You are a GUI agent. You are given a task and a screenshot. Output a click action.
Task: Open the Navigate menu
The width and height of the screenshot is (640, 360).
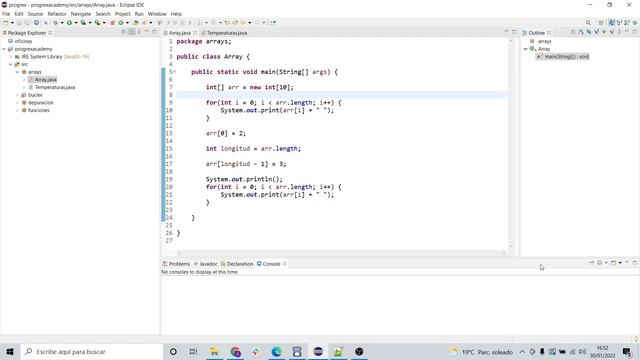coord(81,14)
